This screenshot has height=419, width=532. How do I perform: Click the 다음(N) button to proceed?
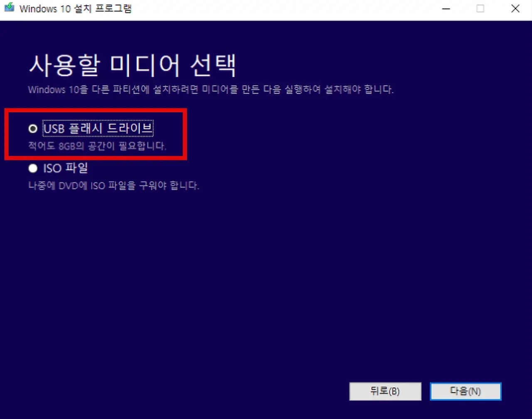[465, 391]
